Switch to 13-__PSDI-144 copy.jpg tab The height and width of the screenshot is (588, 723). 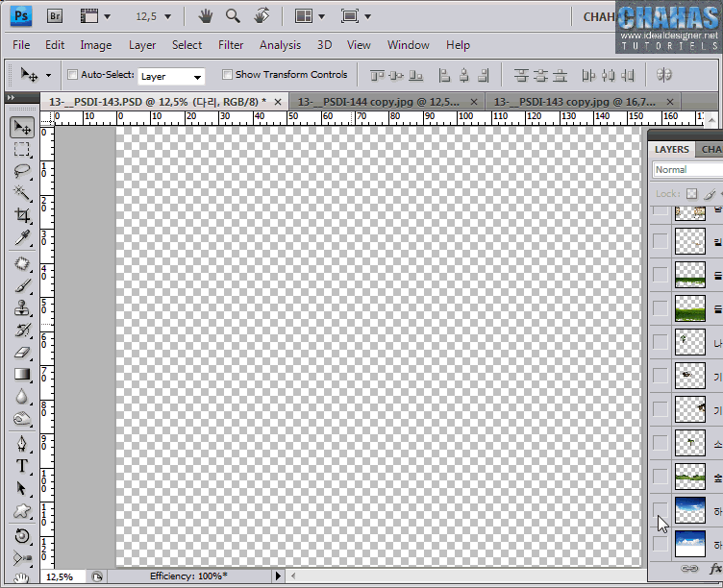tap(378, 102)
